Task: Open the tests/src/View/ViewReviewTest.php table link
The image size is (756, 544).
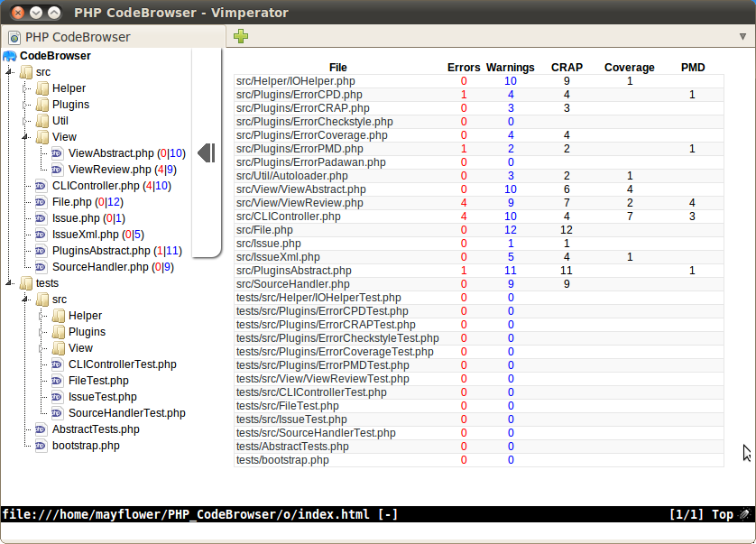Action: click(x=323, y=379)
